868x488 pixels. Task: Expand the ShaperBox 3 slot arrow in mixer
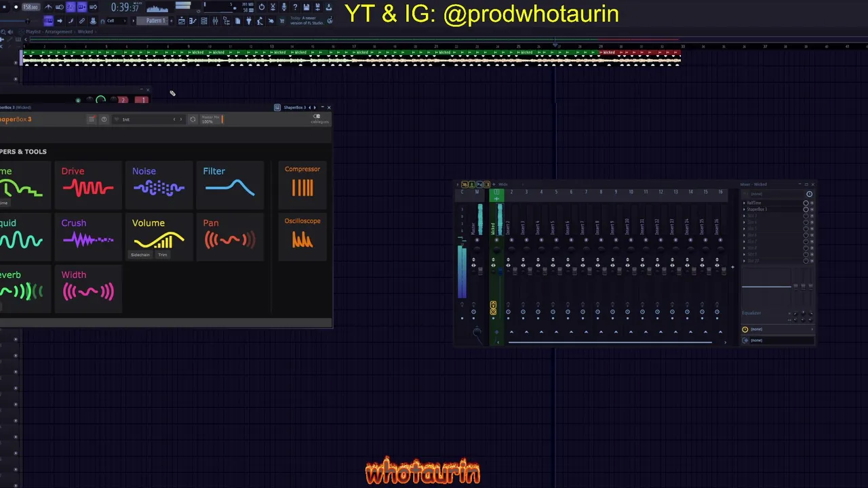(x=744, y=209)
